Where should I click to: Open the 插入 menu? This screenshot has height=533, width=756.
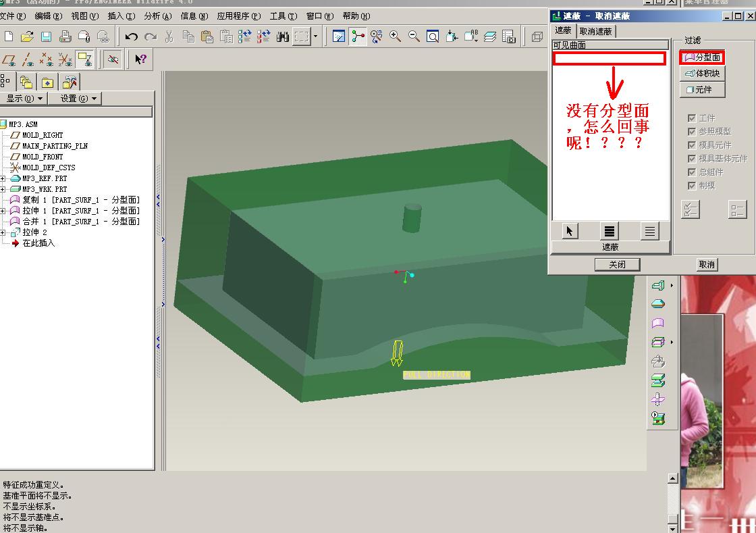[x=122, y=16]
